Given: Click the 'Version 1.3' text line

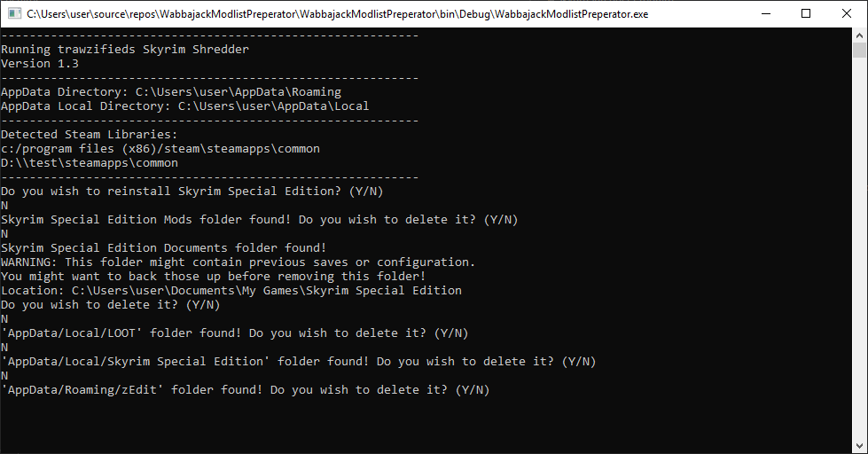Looking at the screenshot, I should (40, 64).
